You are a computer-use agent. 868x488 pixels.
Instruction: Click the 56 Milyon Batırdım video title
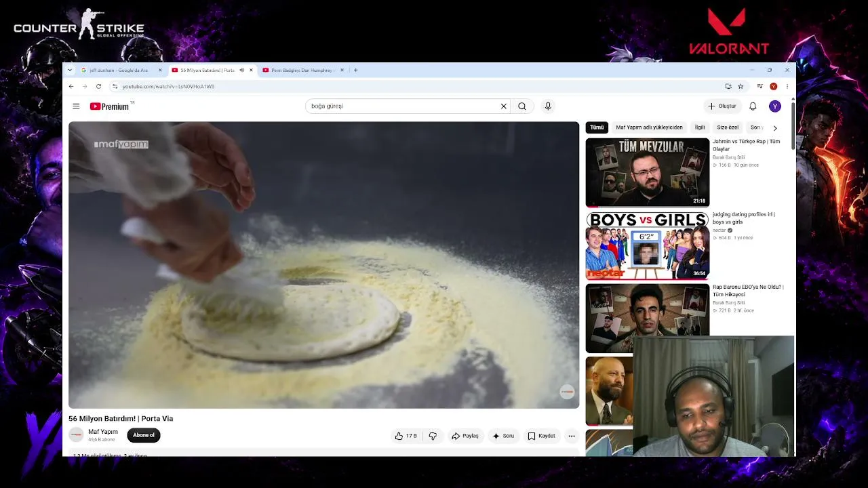point(121,419)
